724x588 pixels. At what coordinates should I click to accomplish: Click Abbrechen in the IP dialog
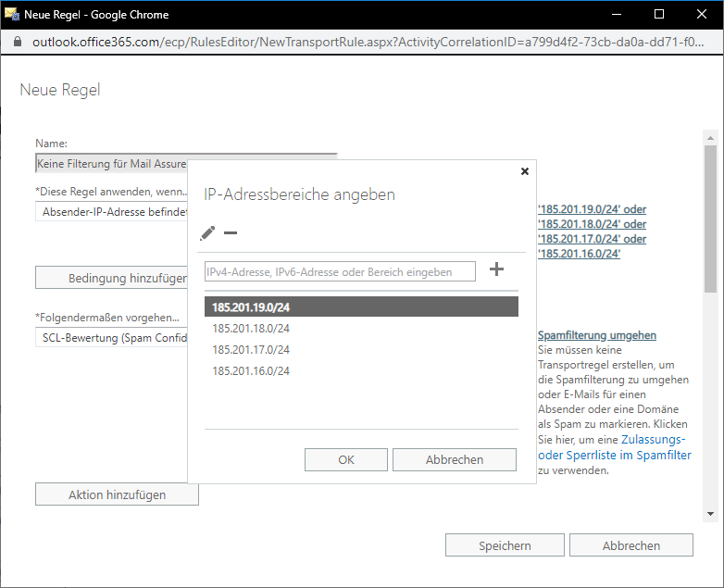click(x=455, y=459)
